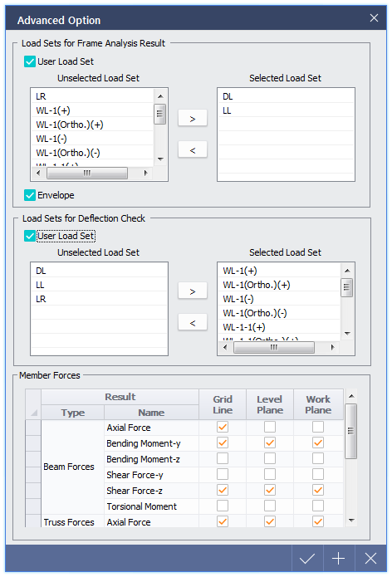Click the Name column header

click(151, 413)
